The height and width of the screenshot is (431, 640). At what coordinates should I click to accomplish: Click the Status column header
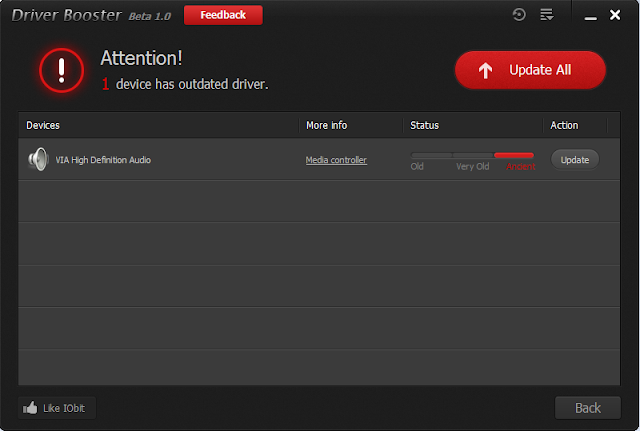click(x=424, y=125)
